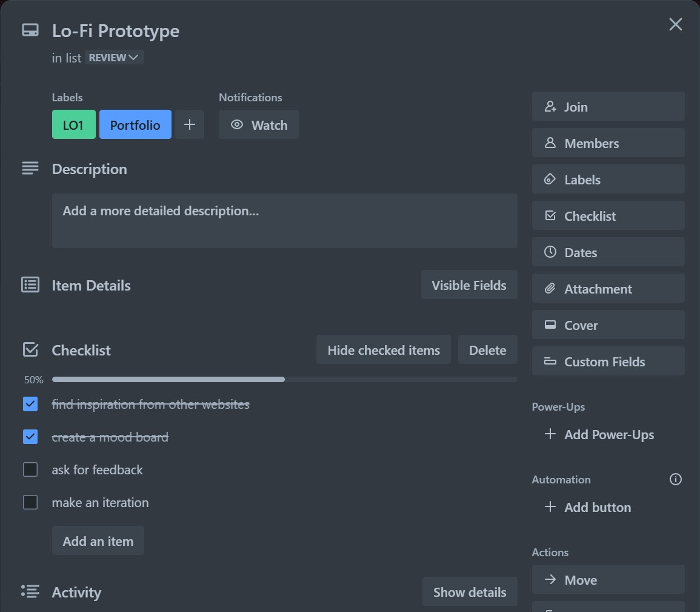The width and height of the screenshot is (700, 612).
Task: Expand the REVIEW list dropdown
Action: [x=114, y=58]
